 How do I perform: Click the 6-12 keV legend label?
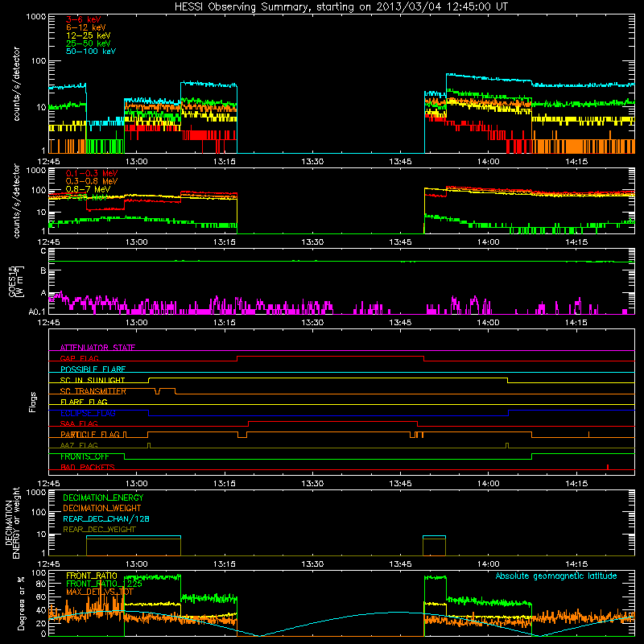tap(86, 27)
